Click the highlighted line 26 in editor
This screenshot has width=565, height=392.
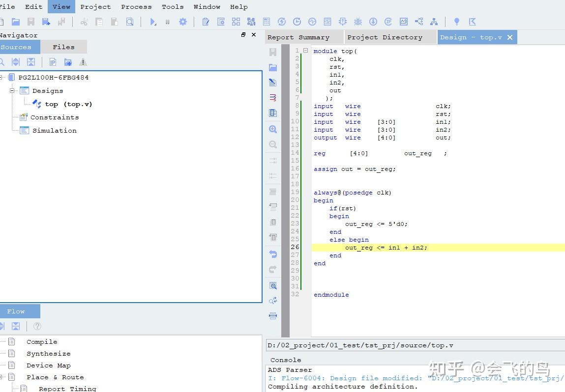[386, 248]
